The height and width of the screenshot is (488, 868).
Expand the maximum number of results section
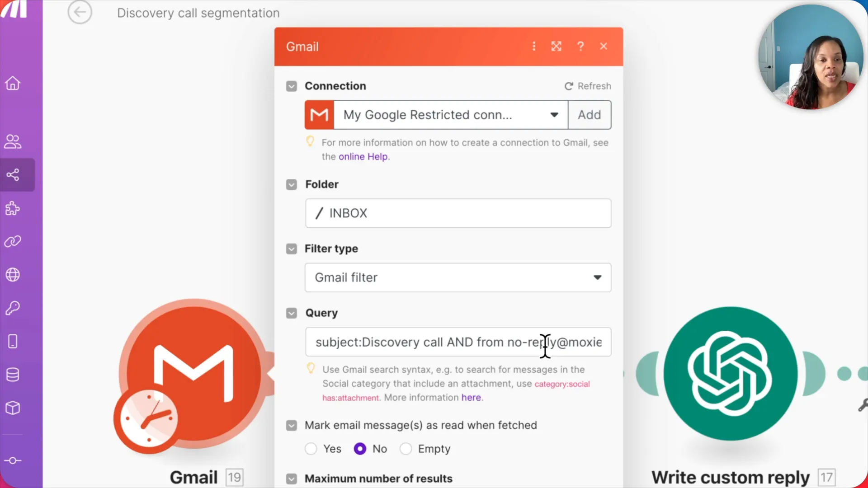292,479
